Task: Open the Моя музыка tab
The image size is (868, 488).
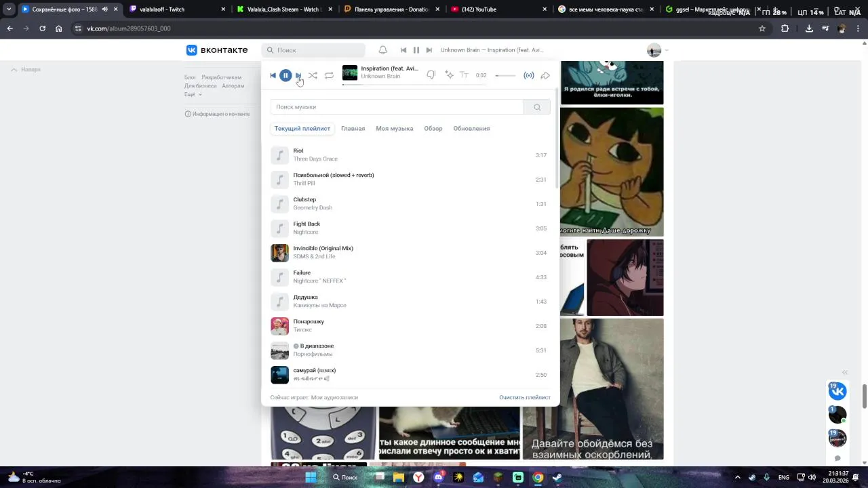Action: coord(395,129)
